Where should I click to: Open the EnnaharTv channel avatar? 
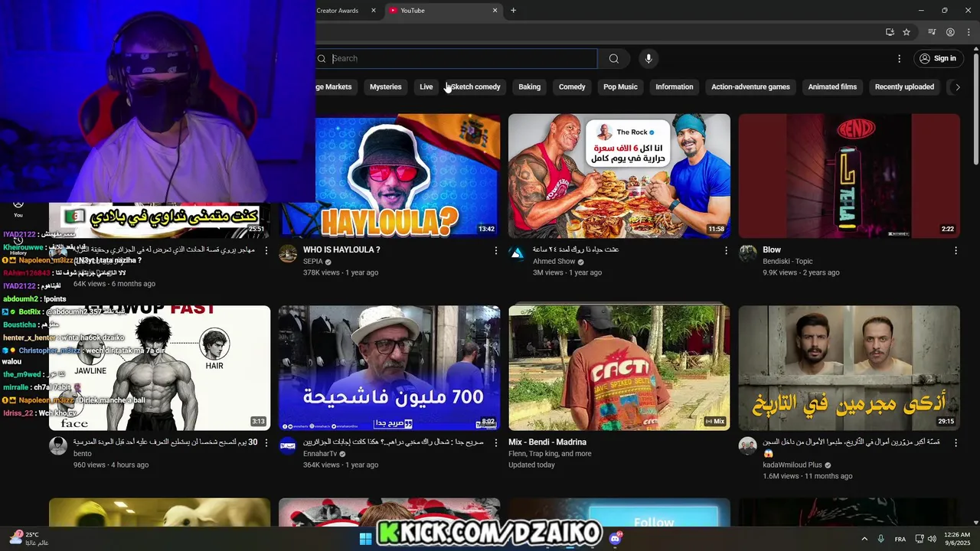[288, 446]
